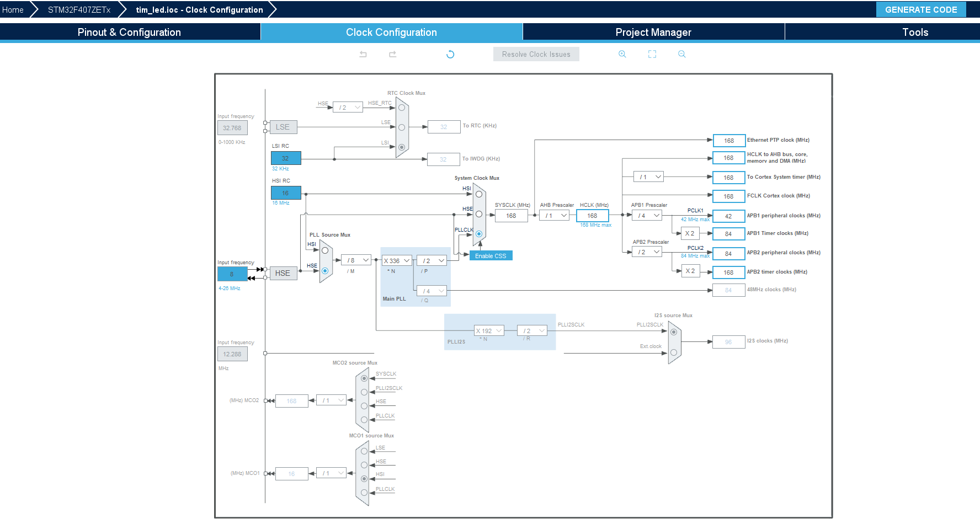Screen dimensions: 980x524
Task: Click the APB1 Timer clocks 84 field
Action: [x=728, y=234]
